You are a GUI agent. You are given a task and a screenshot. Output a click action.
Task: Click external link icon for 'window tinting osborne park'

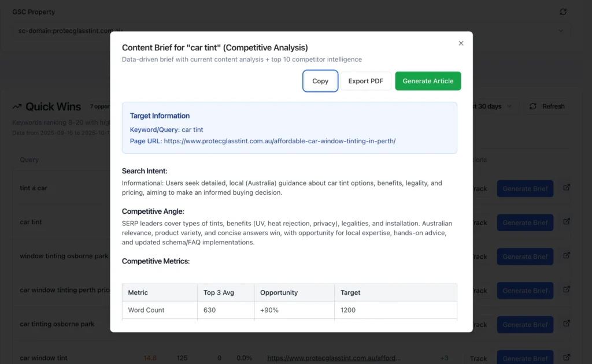coord(567,255)
